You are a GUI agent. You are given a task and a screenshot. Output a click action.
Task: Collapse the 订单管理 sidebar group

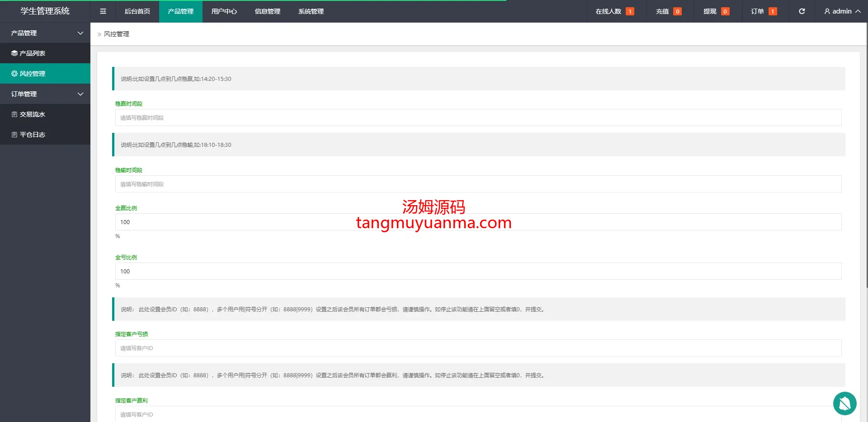click(45, 94)
